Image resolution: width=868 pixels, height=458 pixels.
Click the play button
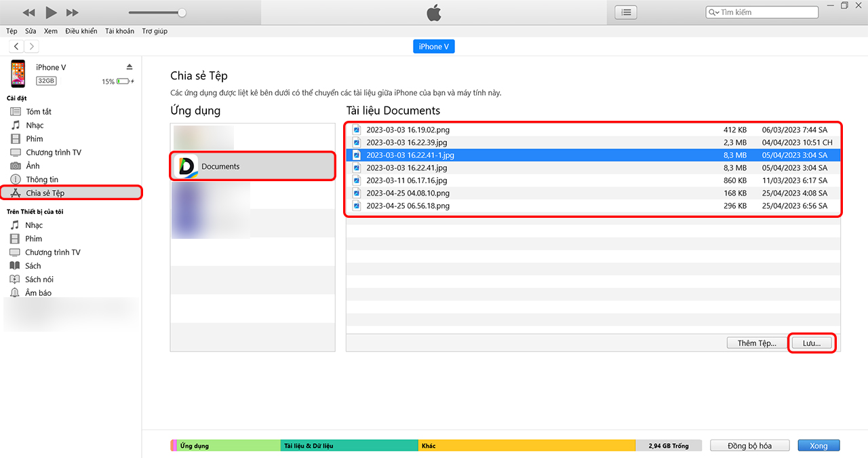point(51,12)
